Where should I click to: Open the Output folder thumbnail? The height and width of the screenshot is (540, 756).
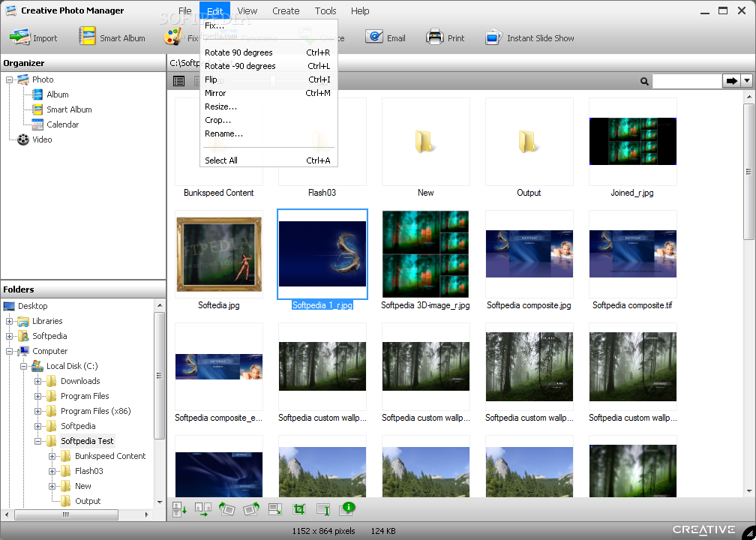[x=529, y=142]
